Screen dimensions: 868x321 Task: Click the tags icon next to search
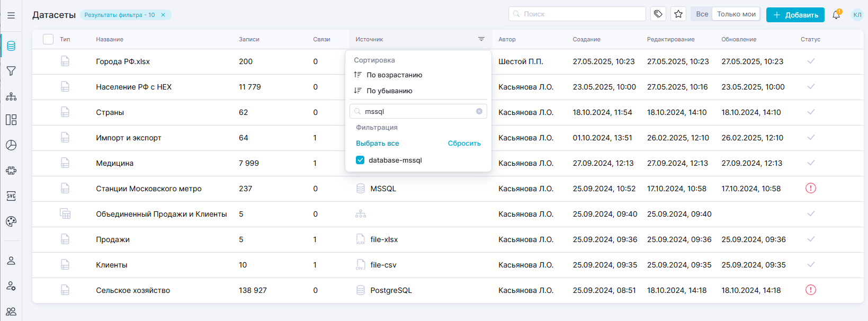click(658, 14)
